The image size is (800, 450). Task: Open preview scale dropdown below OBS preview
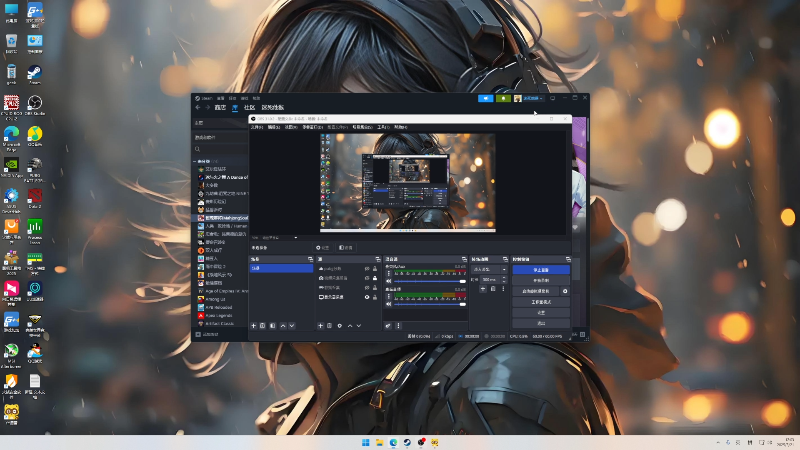pos(295,238)
